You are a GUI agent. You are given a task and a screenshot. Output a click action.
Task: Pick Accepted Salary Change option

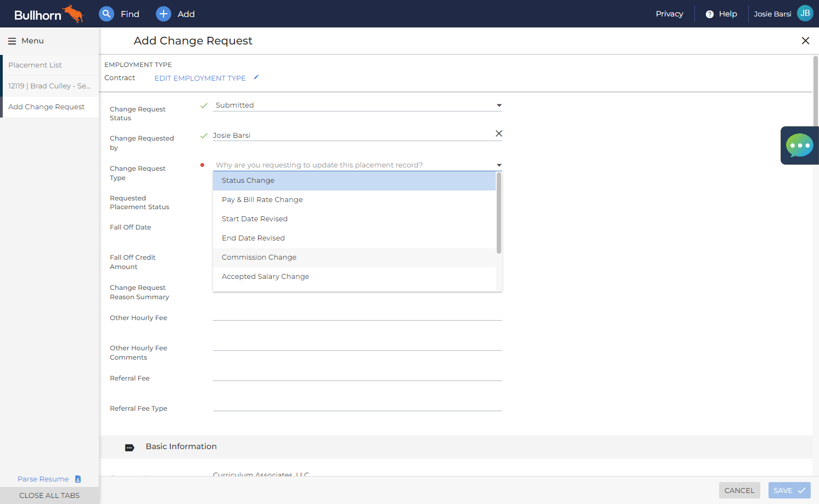354,277
